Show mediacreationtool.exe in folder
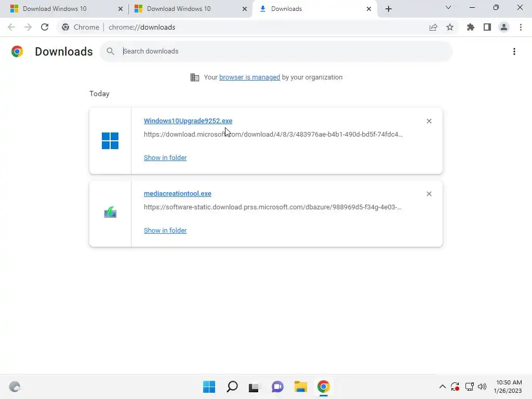The width and height of the screenshot is (532, 399). point(165,230)
